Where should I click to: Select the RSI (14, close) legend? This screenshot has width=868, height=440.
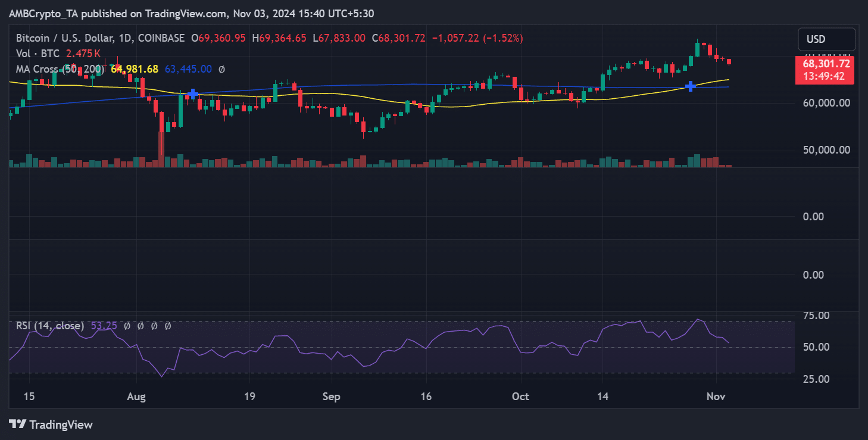50,326
